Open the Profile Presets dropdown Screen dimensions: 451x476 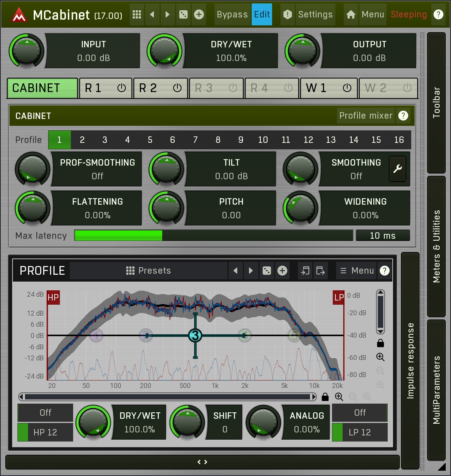click(x=149, y=271)
